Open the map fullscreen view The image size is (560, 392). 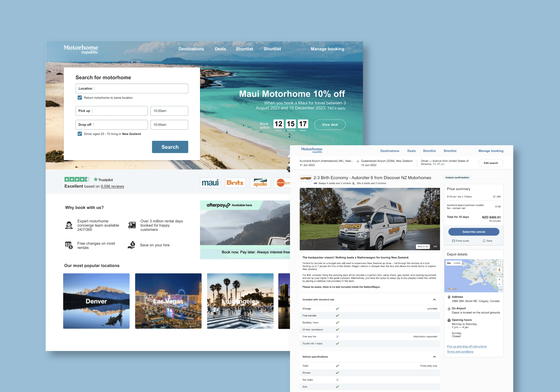[499, 263]
